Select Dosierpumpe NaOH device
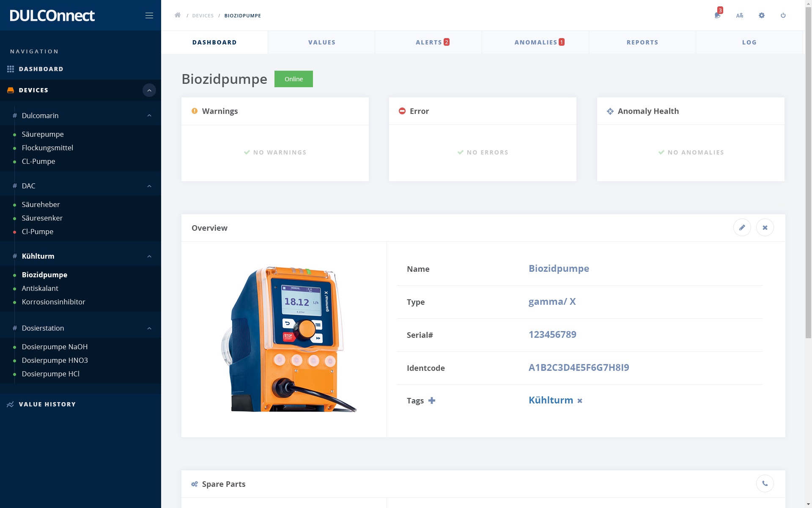The height and width of the screenshot is (508, 812). [55, 347]
